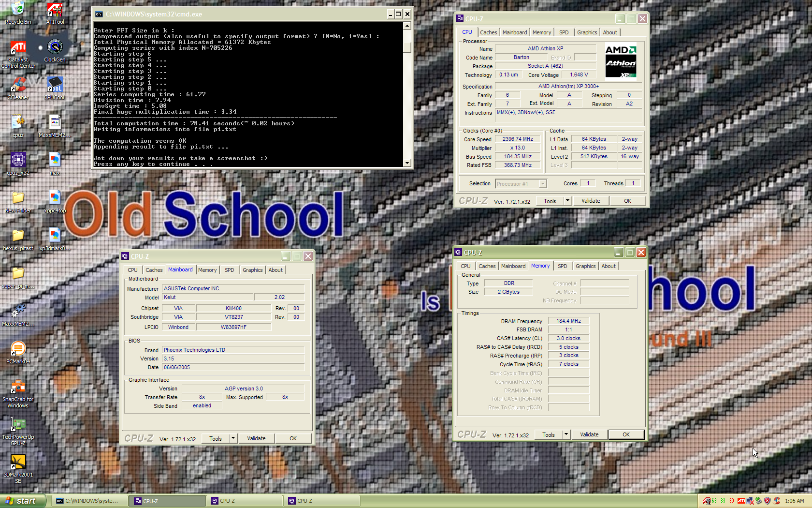Switch to CPU tab in Mainboard CPU-Z window

(x=132, y=270)
